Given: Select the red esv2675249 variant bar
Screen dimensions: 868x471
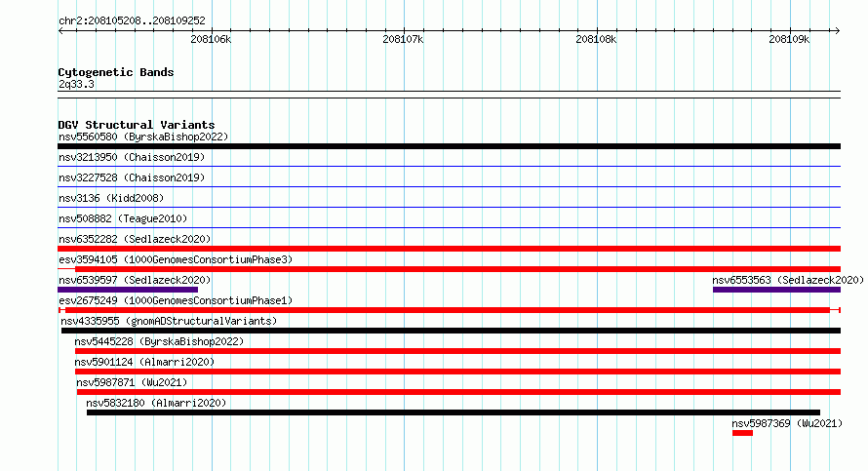Looking at the screenshot, I should click(x=448, y=310).
